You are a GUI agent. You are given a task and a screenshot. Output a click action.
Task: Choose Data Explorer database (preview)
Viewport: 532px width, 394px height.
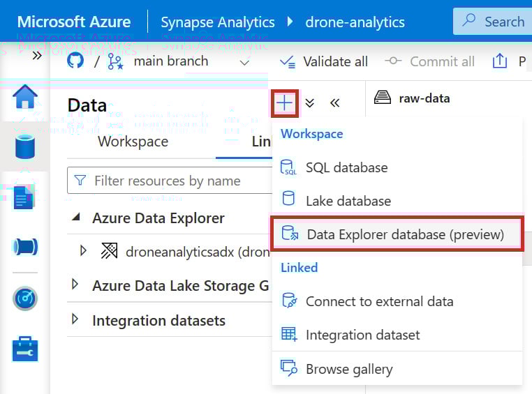tap(397, 234)
